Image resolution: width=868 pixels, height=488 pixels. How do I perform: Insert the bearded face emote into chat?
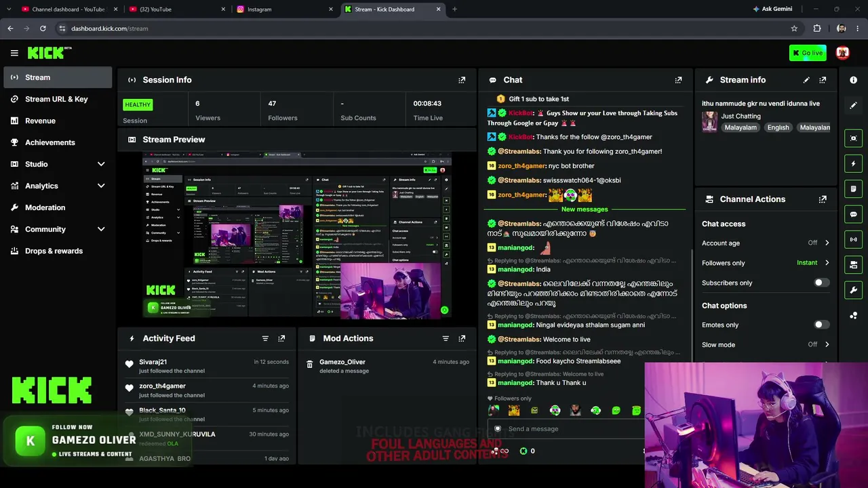point(575,410)
